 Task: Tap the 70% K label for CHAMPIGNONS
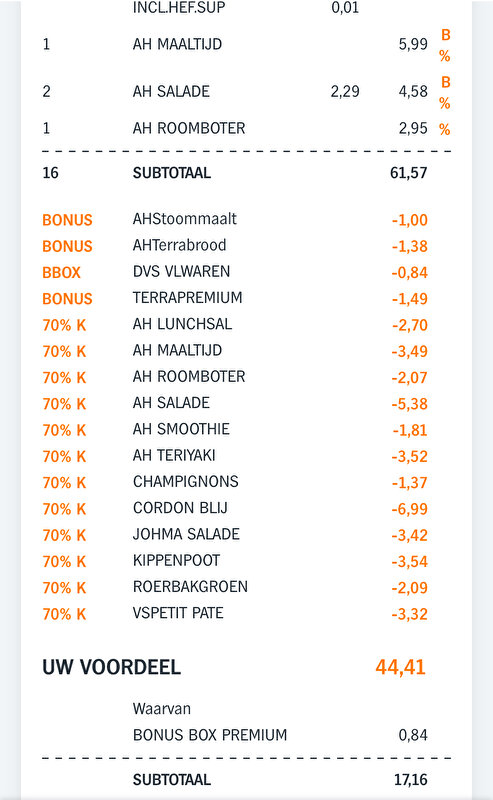tap(64, 483)
